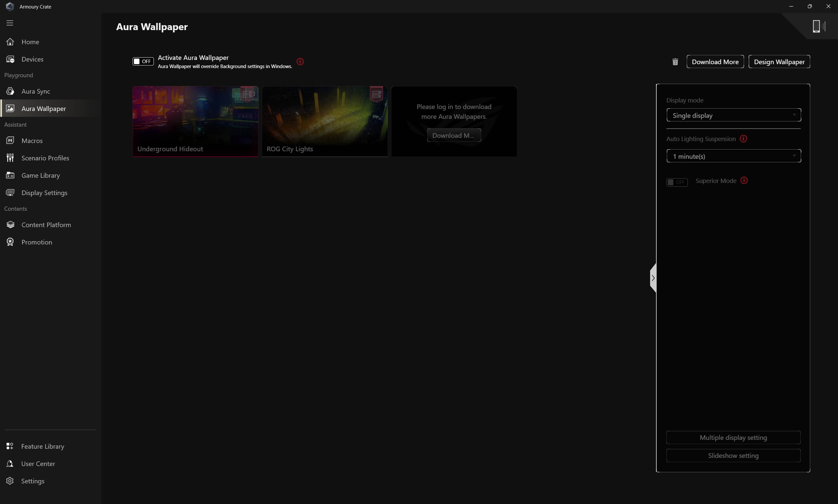Click the trash delete wallpaper icon
This screenshot has width=838, height=504.
click(675, 62)
